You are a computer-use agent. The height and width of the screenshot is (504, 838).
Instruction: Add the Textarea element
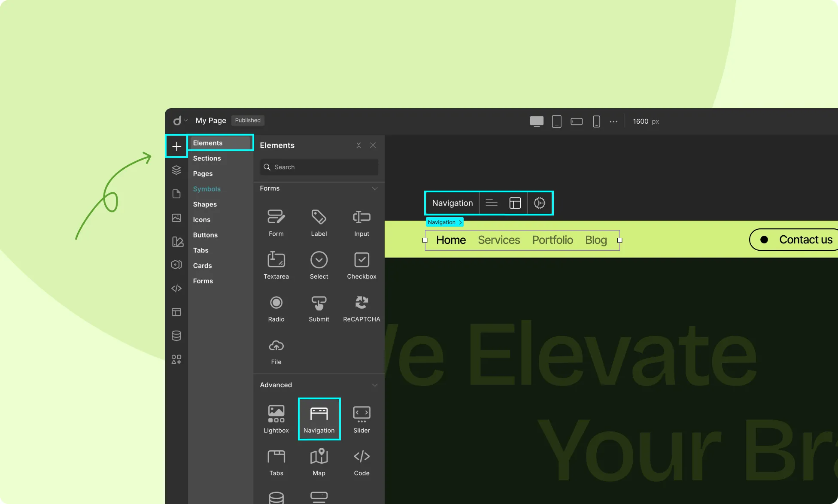coord(276,265)
